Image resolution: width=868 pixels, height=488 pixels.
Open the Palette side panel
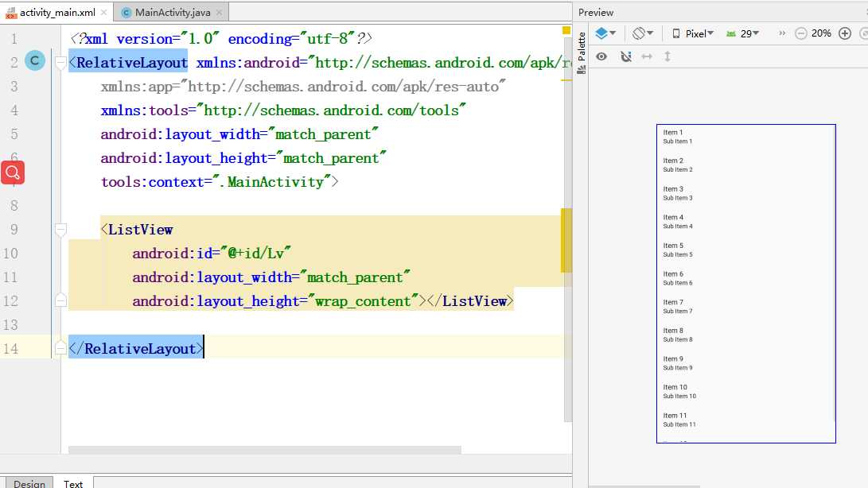[582, 52]
